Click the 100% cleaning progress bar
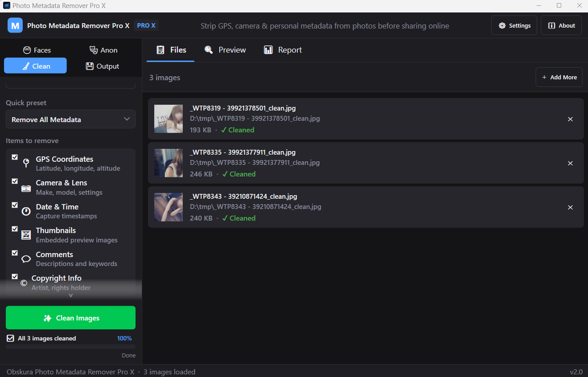 (71, 346)
